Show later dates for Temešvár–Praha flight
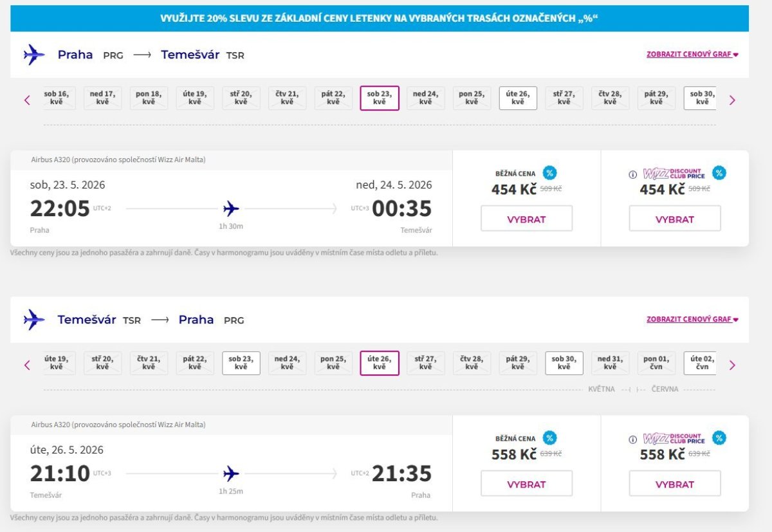This screenshot has width=772, height=532. pos(732,365)
